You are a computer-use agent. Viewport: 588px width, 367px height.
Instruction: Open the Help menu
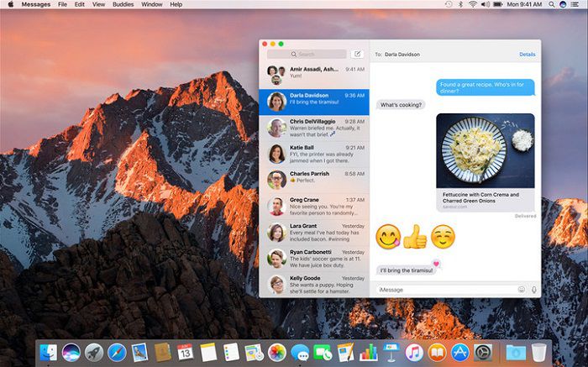coord(176,4)
